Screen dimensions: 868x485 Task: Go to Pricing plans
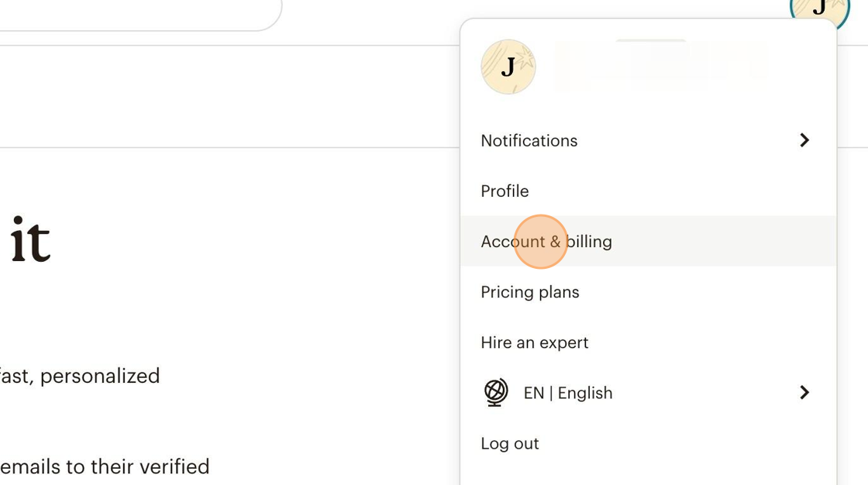[x=530, y=292]
